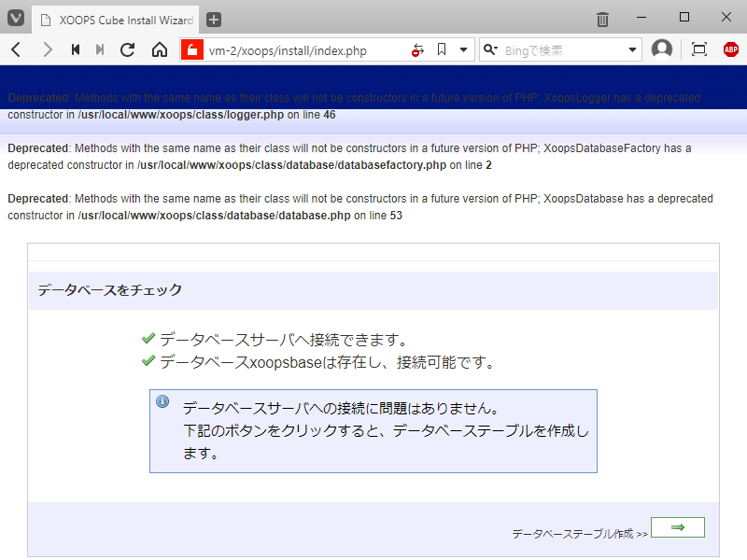Go forward to the next page
Image resolution: width=747 pixels, height=560 pixels.
tap(47, 49)
